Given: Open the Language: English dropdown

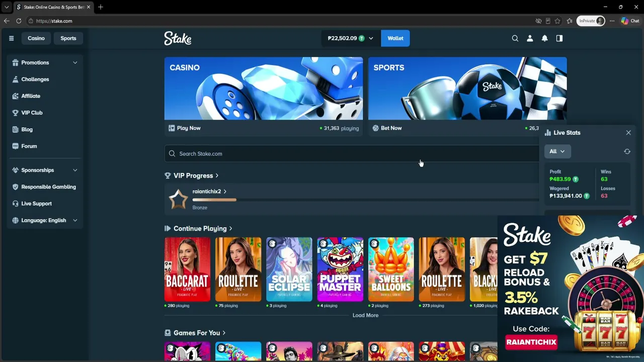Looking at the screenshot, I should click(x=44, y=220).
